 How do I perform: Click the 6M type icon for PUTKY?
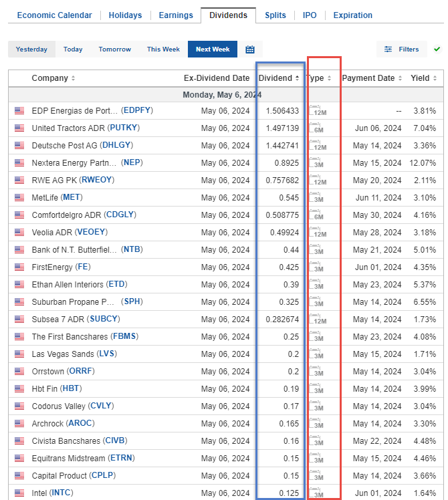[x=316, y=128]
